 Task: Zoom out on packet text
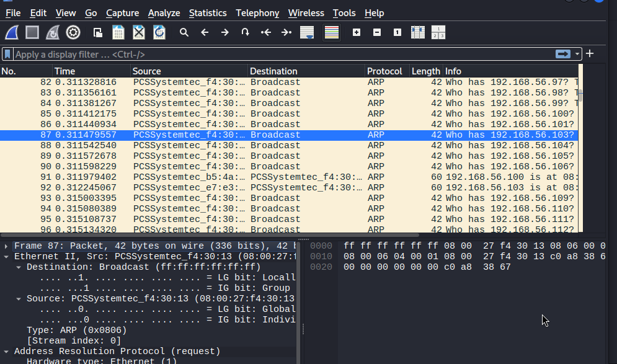point(377,33)
